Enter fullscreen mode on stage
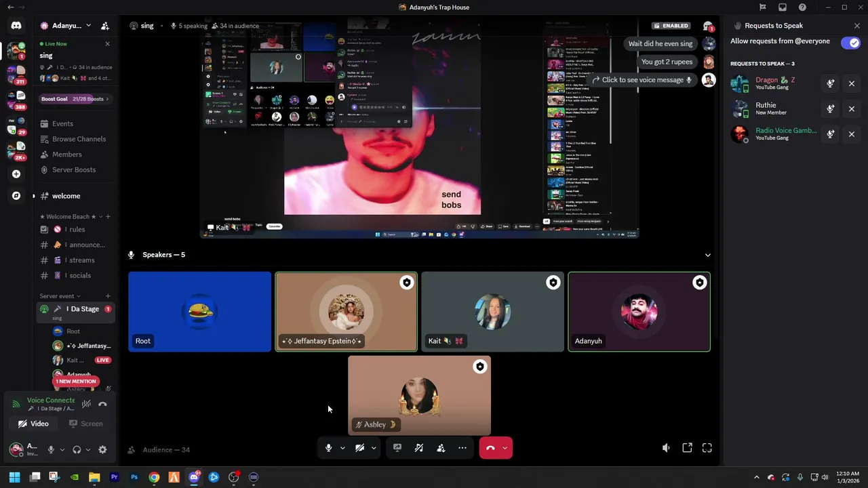This screenshot has width=868, height=488. point(707,448)
